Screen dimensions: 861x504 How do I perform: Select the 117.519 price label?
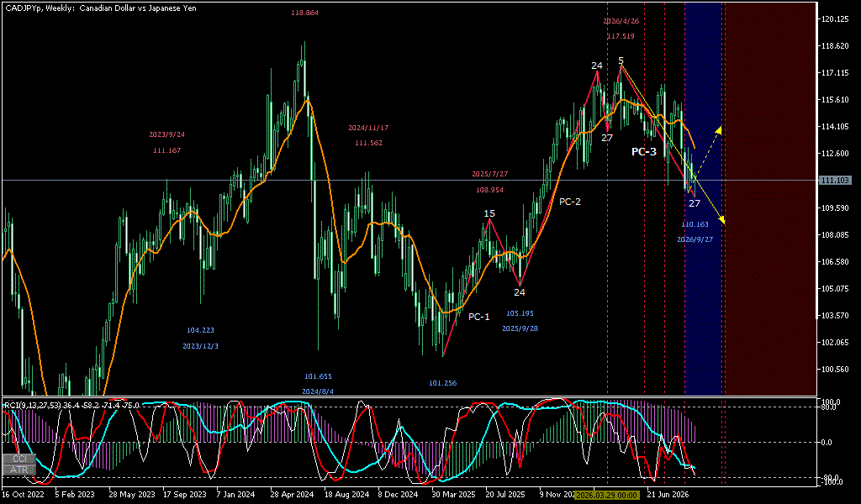621,36
